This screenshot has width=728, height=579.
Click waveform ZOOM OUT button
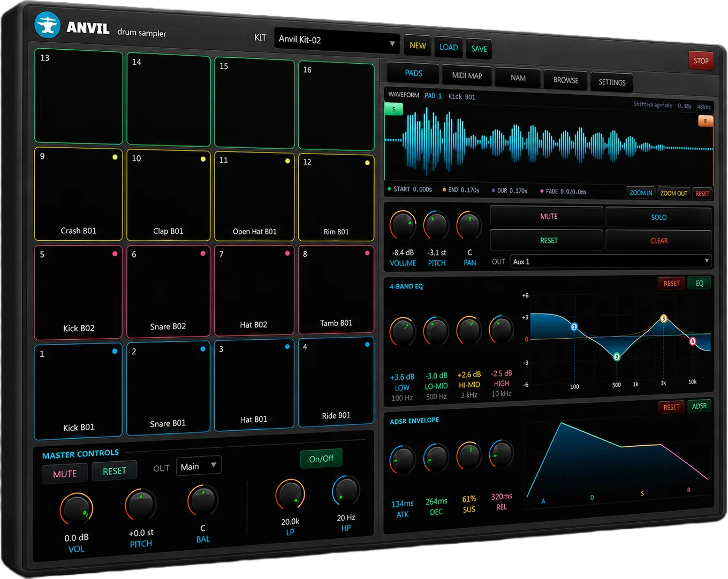click(x=673, y=193)
